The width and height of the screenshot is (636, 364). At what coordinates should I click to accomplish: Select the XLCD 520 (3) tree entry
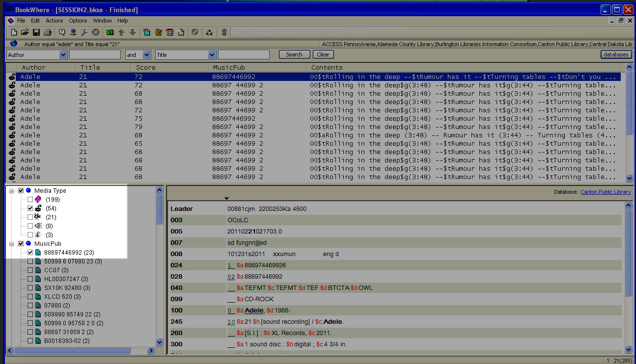pyautogui.click(x=62, y=296)
